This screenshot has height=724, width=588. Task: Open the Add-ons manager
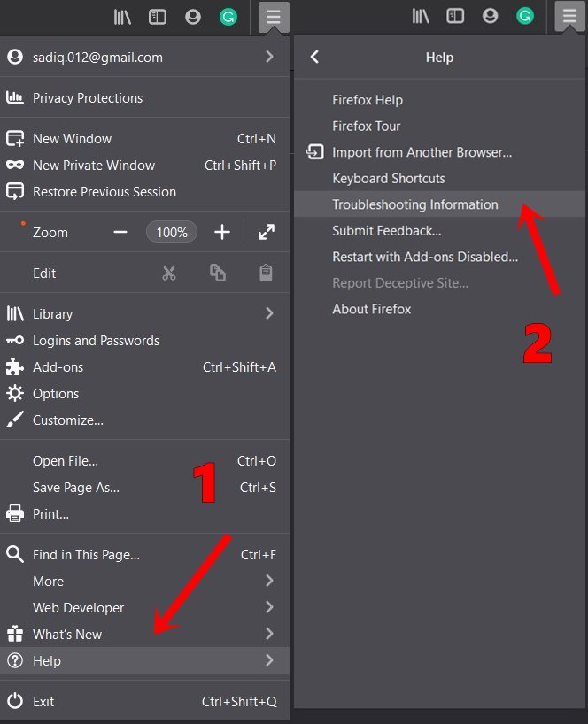(144, 366)
